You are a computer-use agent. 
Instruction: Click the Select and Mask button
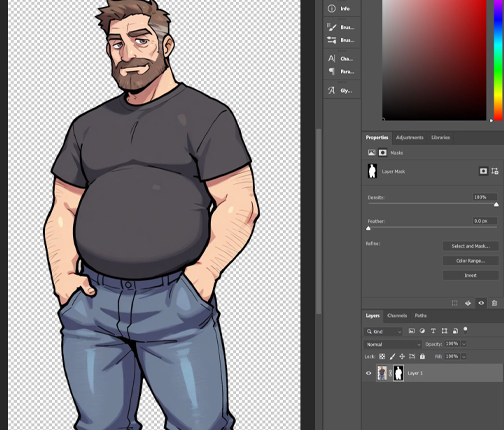pyautogui.click(x=470, y=246)
